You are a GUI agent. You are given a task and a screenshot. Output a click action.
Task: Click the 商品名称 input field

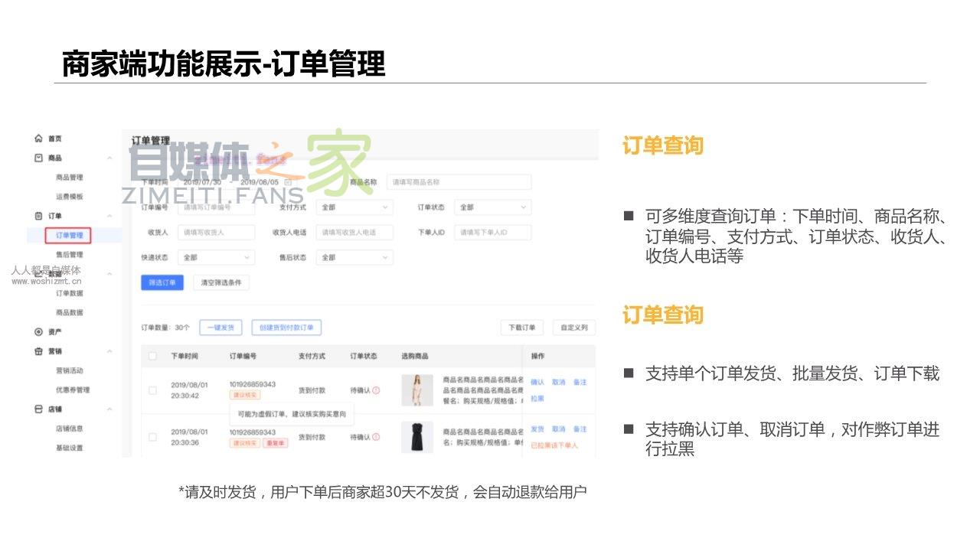point(459,182)
